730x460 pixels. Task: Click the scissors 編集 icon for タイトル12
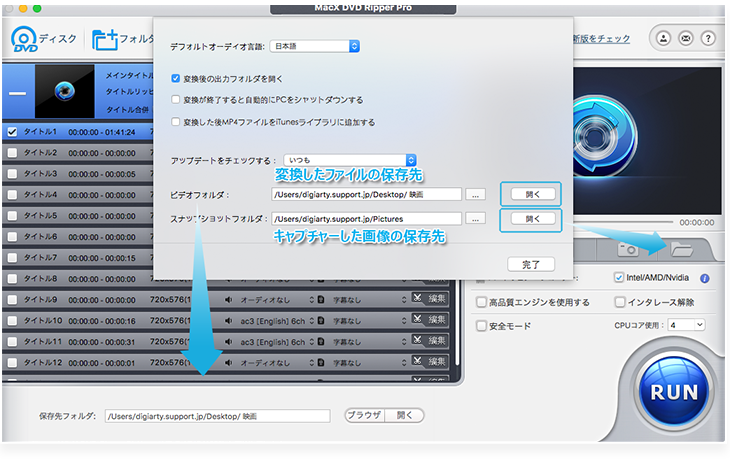(x=430, y=362)
